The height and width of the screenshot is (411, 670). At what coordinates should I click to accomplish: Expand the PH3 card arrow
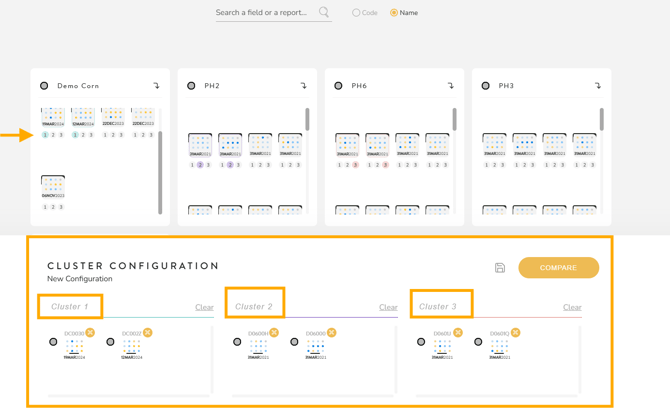point(597,86)
